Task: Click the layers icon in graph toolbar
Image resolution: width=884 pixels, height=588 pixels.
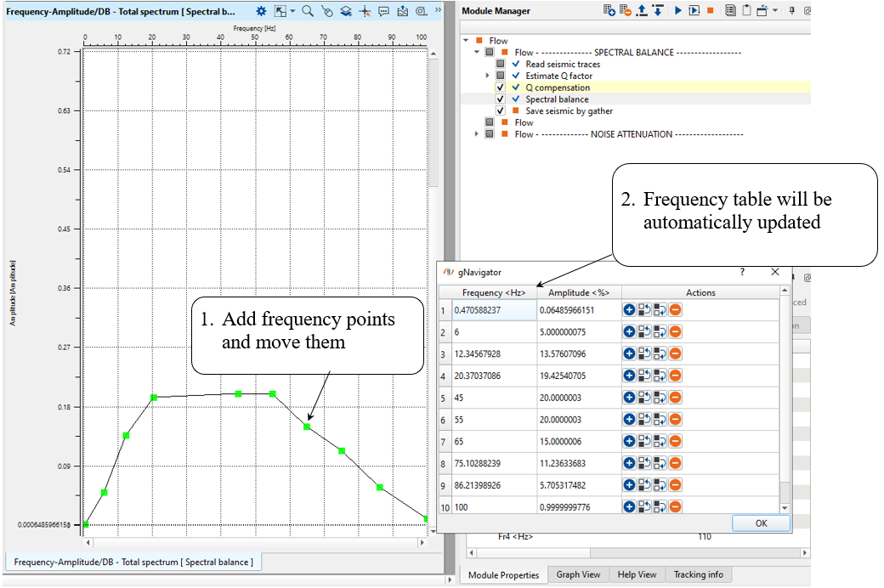Action: 346,11
